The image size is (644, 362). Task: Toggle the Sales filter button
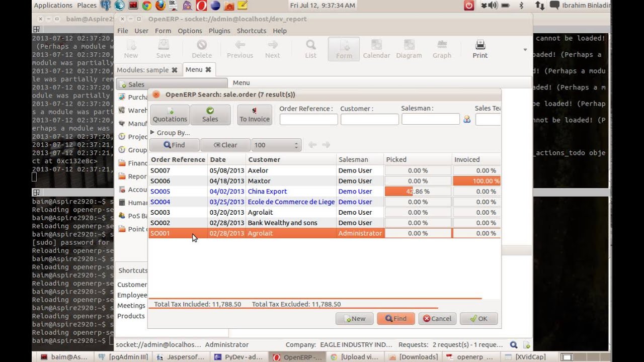coord(210,115)
